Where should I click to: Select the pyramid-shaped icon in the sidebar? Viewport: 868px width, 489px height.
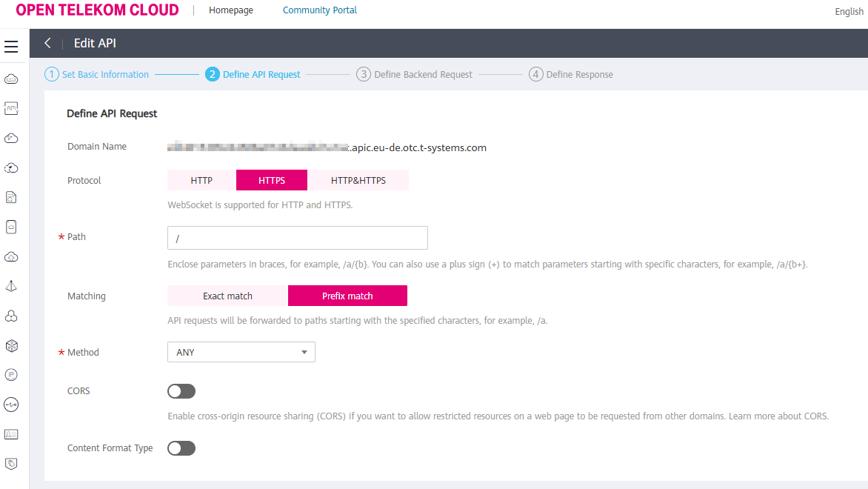tap(11, 286)
